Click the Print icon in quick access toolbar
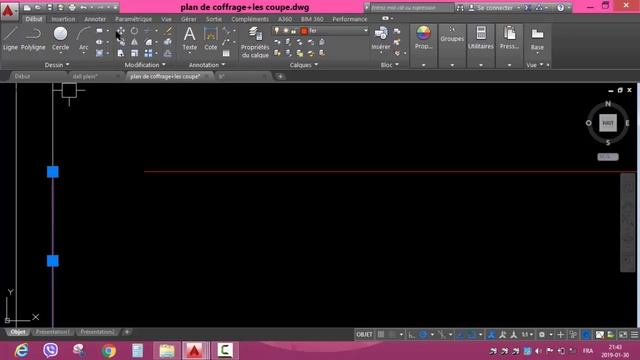 [x=72, y=7]
